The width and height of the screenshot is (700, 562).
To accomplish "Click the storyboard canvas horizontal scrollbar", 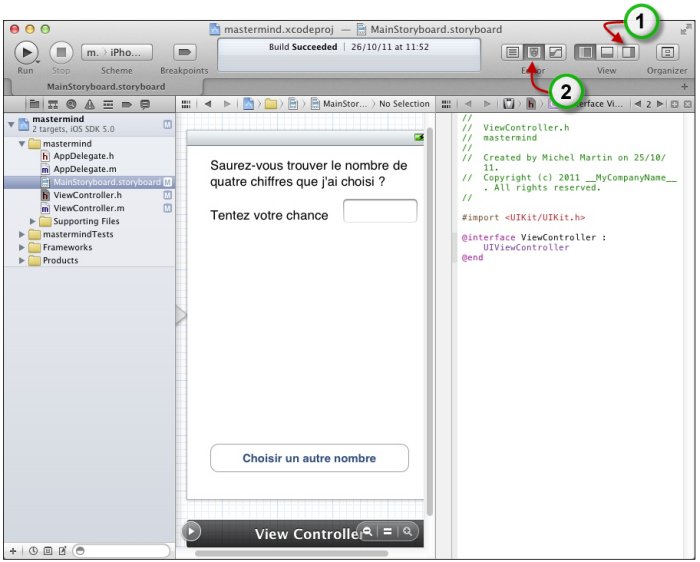I will (292, 554).
